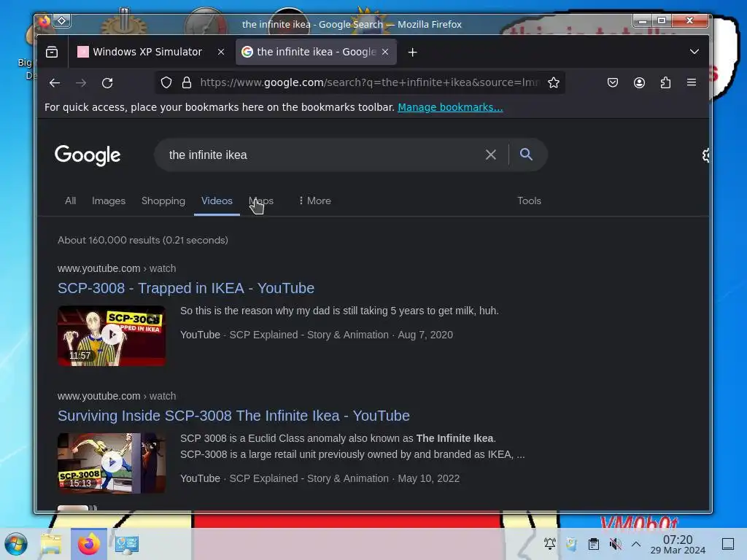Play the 11:57 video thumbnail
This screenshot has height=560, width=747.
pos(112,335)
